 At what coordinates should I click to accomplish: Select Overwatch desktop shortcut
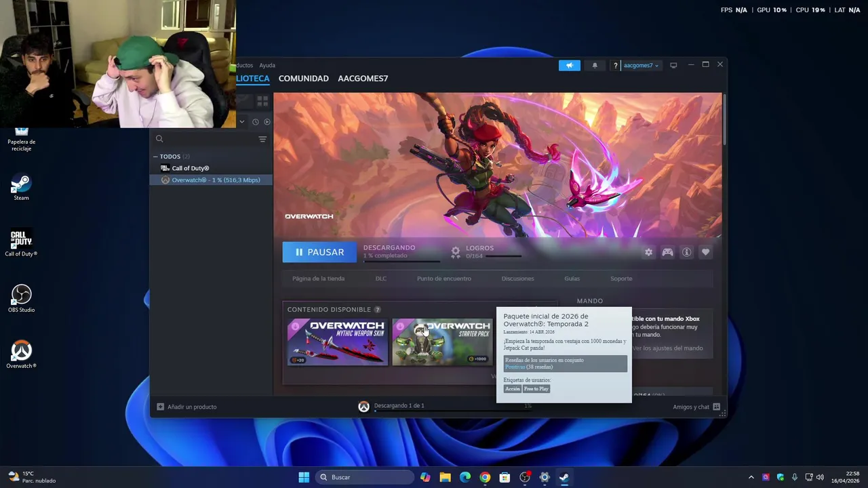21,354
